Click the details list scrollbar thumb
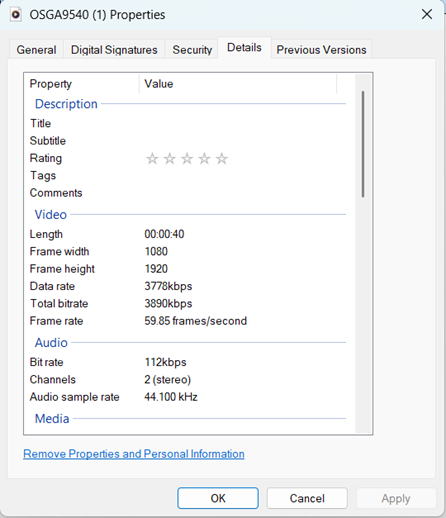446x518 pixels. [363, 144]
